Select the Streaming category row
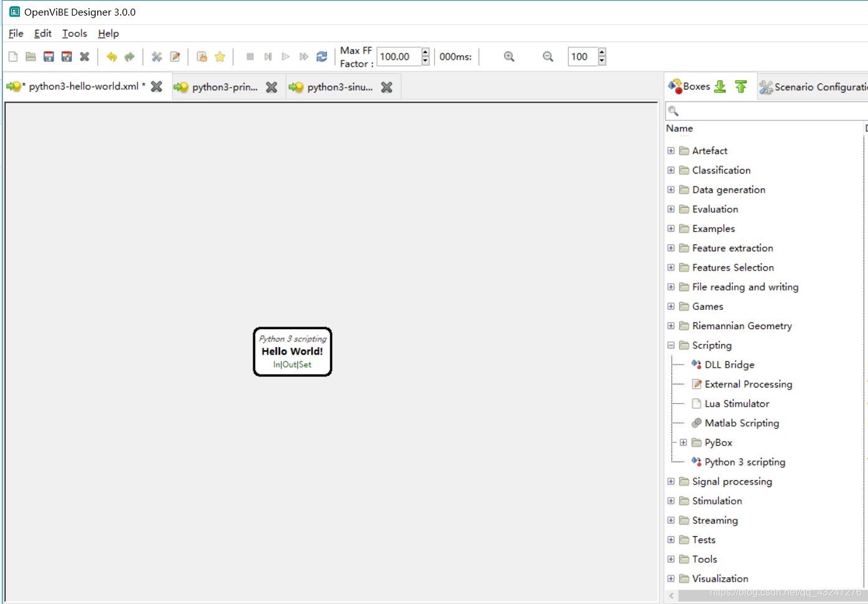 pos(715,520)
